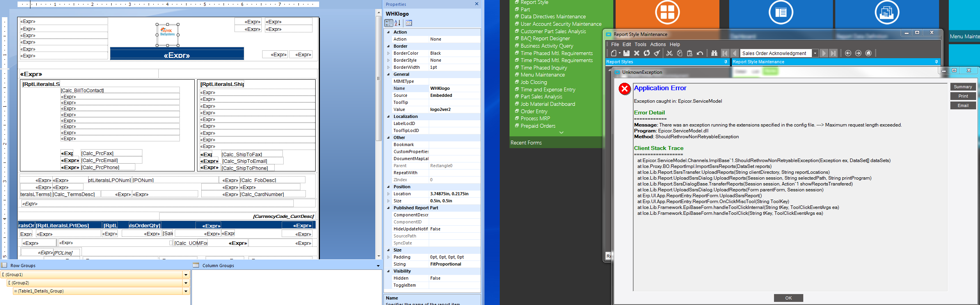980x305 pixels.
Task: Expand the Padding property
Action: [x=388, y=257]
